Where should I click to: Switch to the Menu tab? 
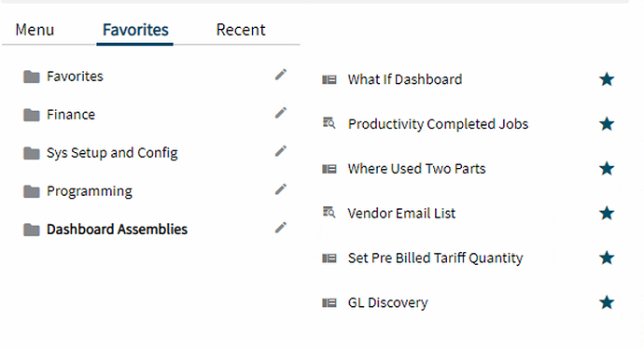[x=35, y=30]
